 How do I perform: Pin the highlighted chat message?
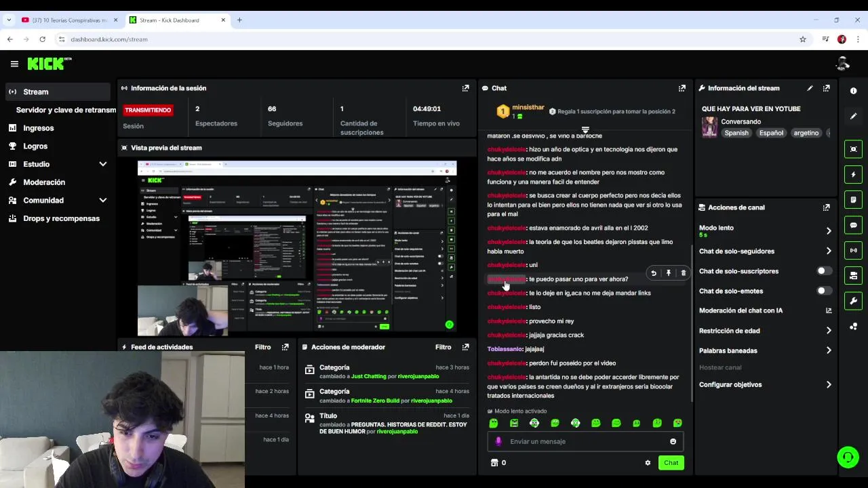[x=668, y=273]
